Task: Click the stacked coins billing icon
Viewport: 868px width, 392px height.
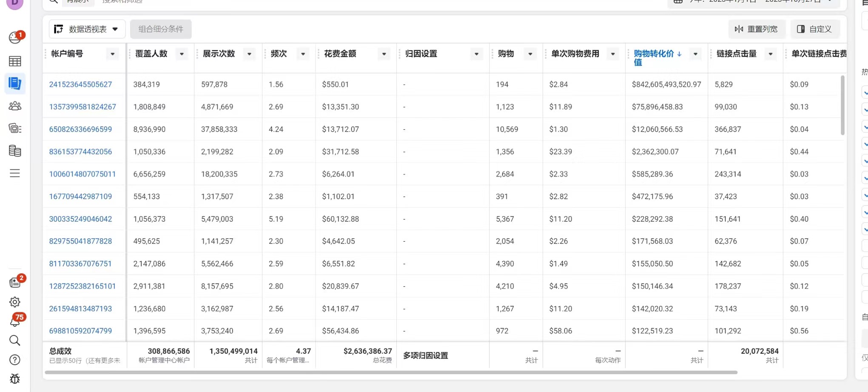Action: coord(15,151)
